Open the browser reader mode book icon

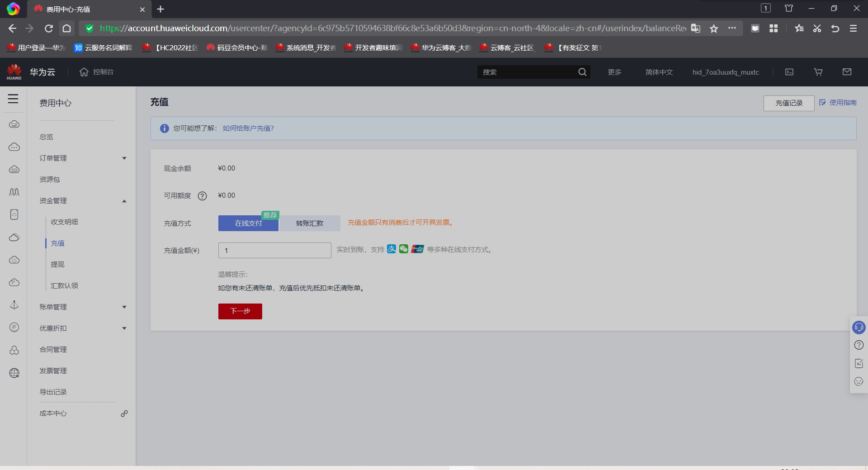click(x=755, y=28)
